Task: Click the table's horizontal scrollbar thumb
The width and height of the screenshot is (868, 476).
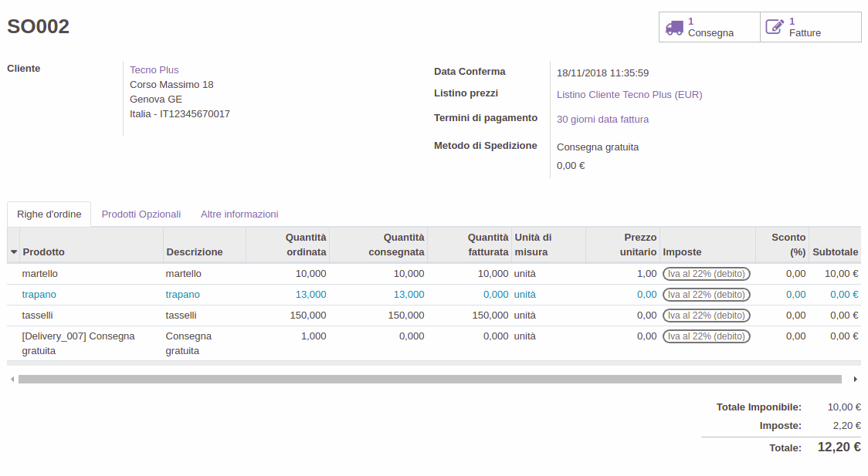Action: click(430, 380)
